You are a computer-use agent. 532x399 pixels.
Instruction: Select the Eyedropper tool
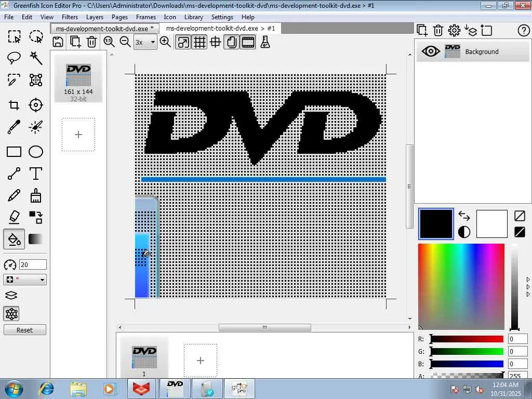coord(14,127)
